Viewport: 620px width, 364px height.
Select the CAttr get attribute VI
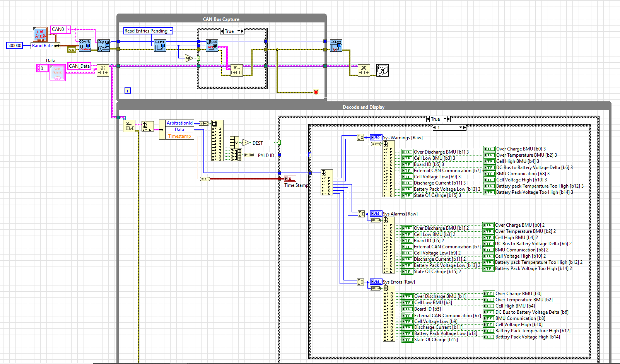click(160, 45)
